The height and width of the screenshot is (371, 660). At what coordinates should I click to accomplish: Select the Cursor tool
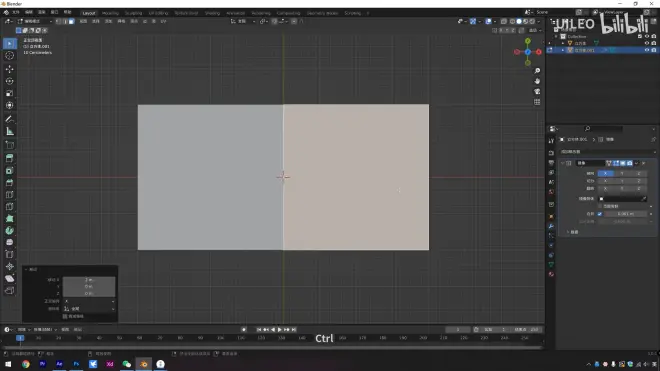point(10,56)
